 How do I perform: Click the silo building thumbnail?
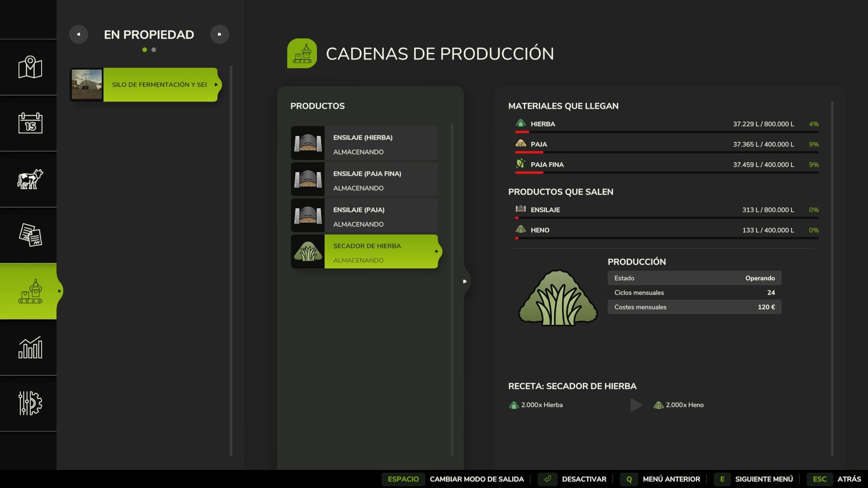[x=87, y=84]
